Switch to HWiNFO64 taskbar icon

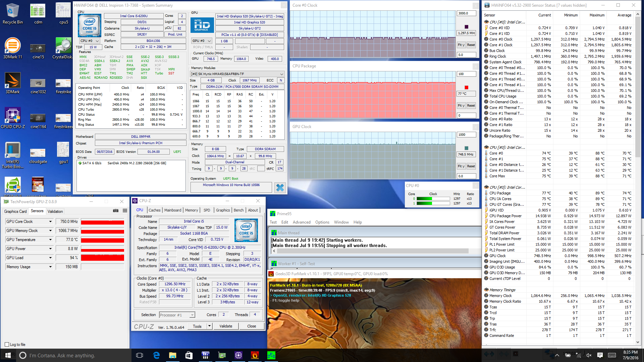click(205, 355)
